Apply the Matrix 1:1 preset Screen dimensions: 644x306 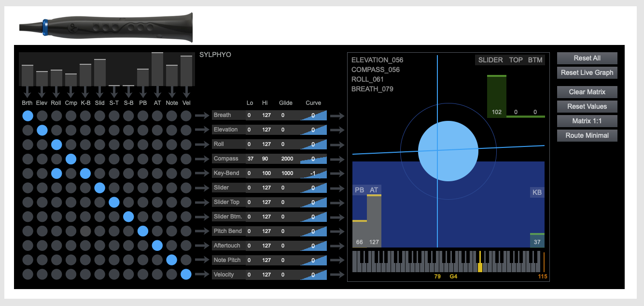coord(587,121)
